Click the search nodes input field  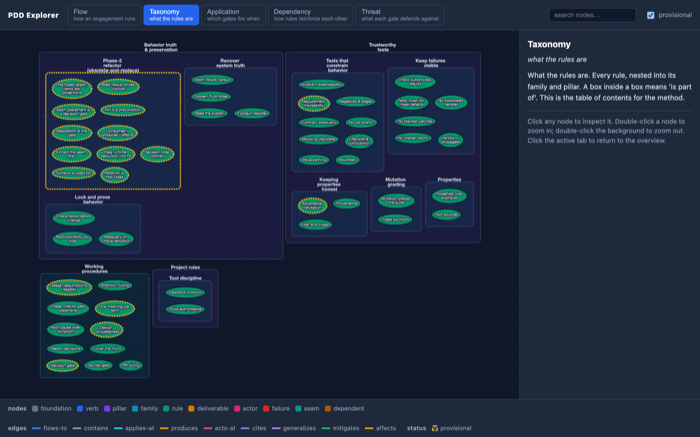[x=592, y=15]
